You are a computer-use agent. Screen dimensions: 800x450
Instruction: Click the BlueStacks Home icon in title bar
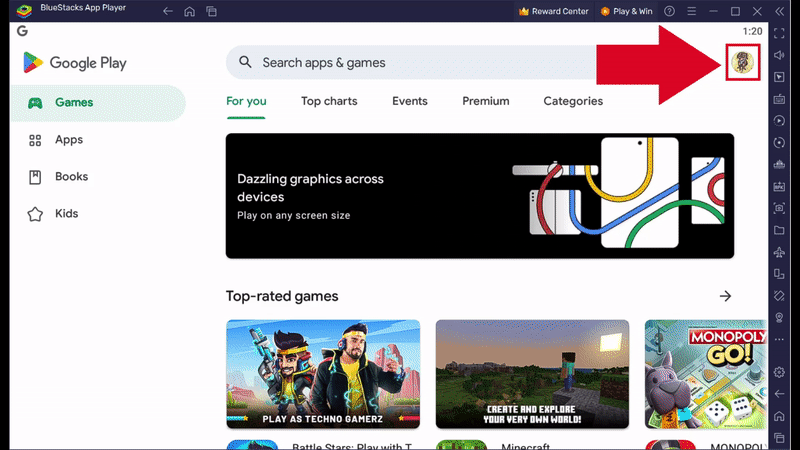pyautogui.click(x=189, y=11)
